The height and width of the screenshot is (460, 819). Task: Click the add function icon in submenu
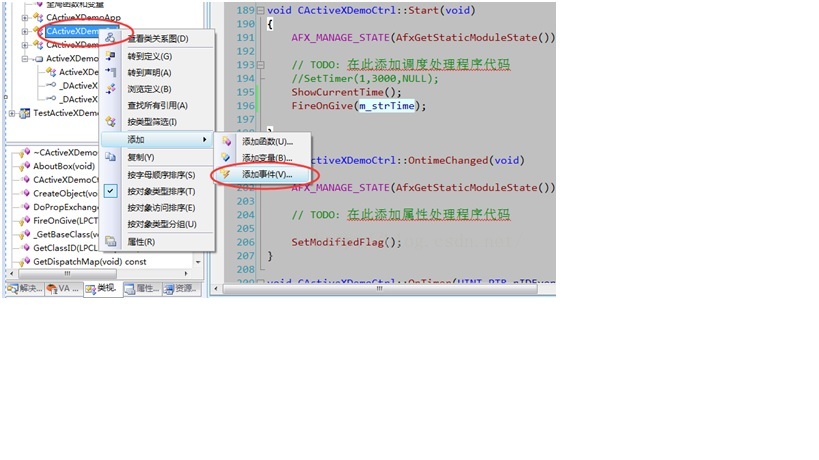tap(226, 141)
